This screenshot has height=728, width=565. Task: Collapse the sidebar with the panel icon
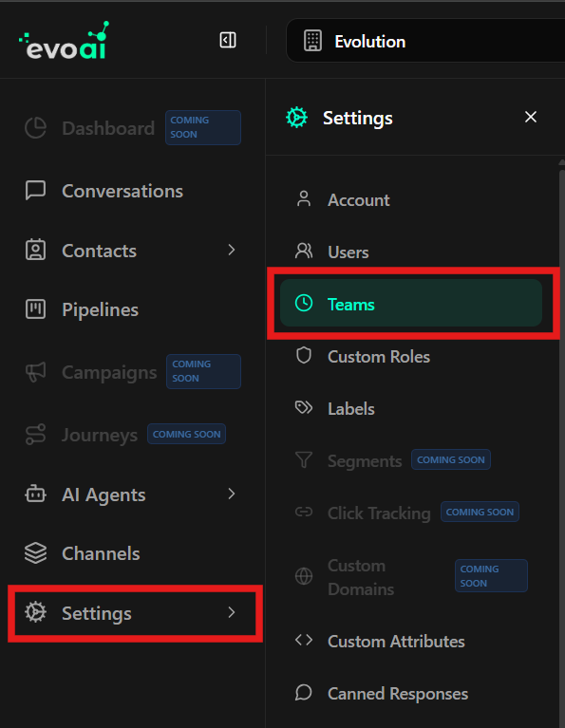pos(228,41)
